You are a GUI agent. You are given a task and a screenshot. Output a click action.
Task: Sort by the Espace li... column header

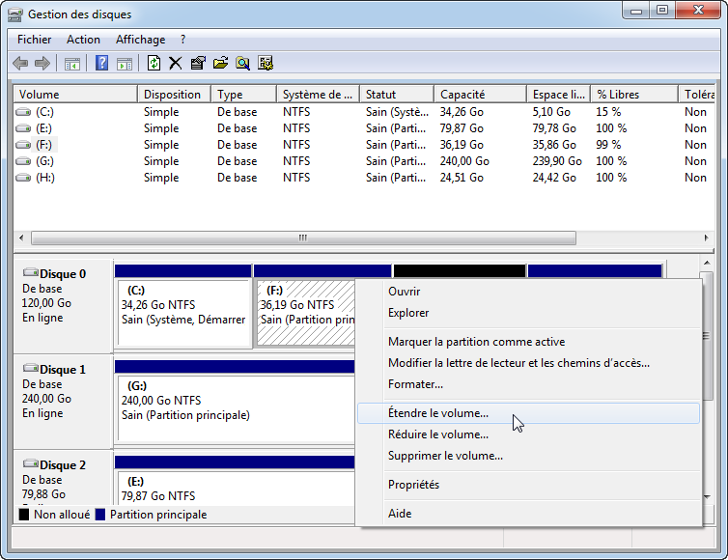[558, 95]
